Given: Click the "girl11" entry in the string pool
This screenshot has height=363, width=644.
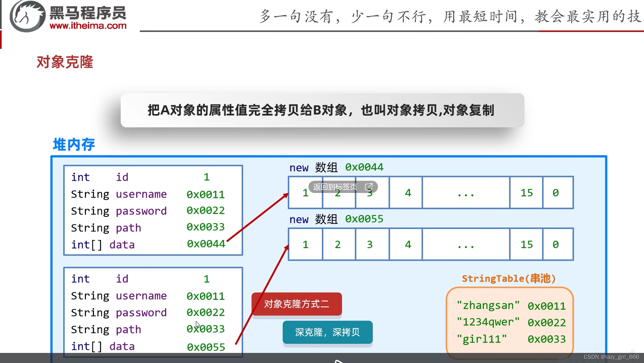Looking at the screenshot, I should coord(482,339).
